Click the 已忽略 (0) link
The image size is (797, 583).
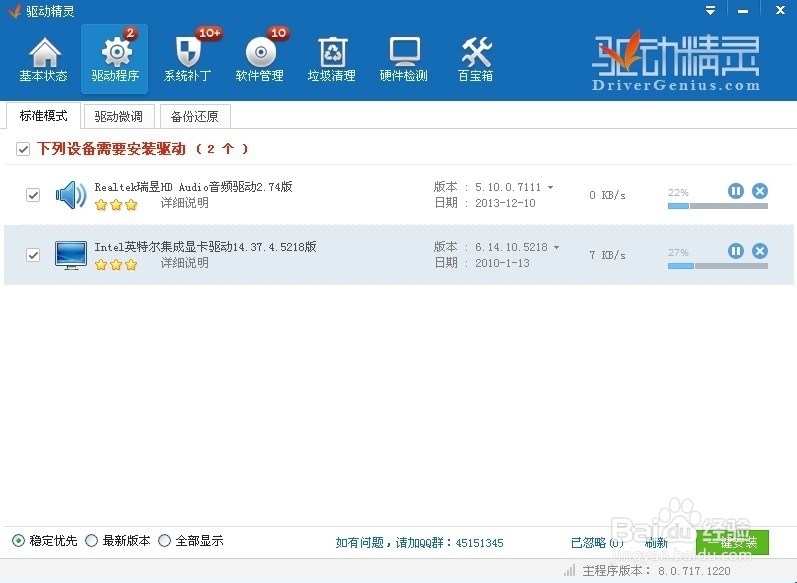597,543
